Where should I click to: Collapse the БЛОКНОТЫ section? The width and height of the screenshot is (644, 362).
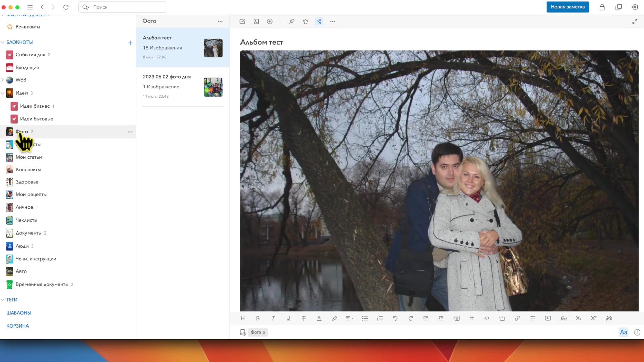tap(3, 42)
